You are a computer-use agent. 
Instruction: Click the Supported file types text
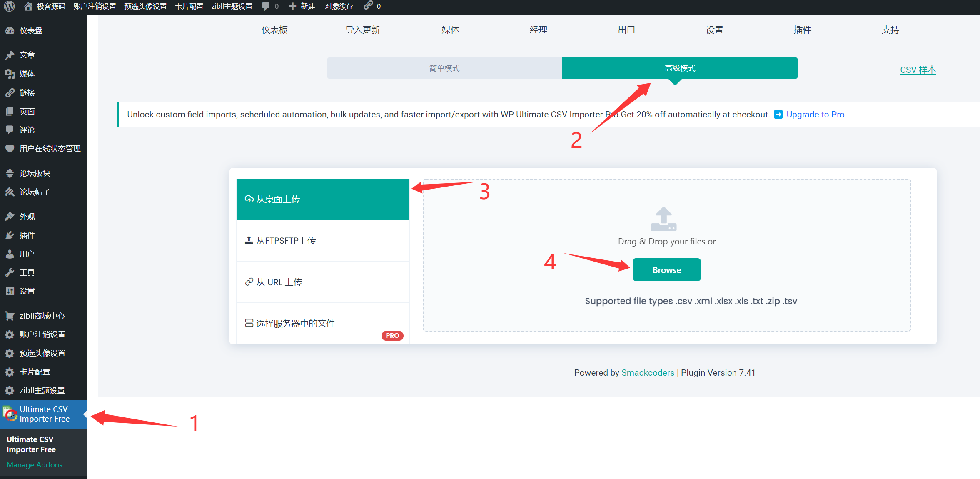click(691, 301)
